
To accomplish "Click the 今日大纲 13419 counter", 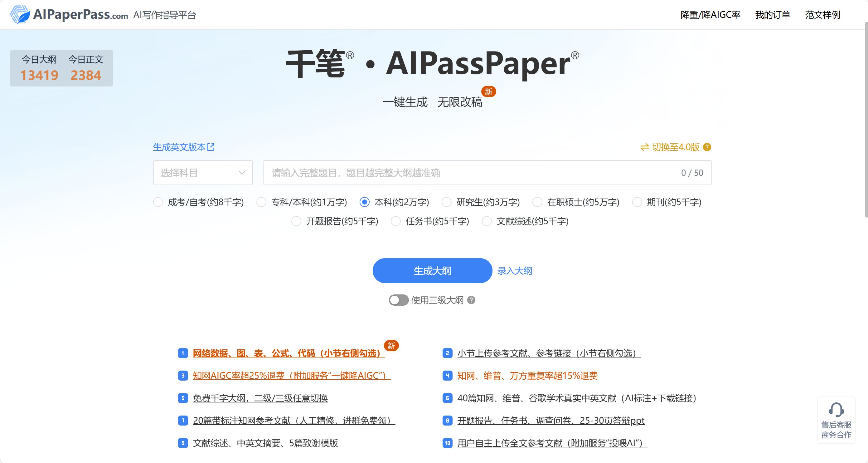I will [x=39, y=68].
